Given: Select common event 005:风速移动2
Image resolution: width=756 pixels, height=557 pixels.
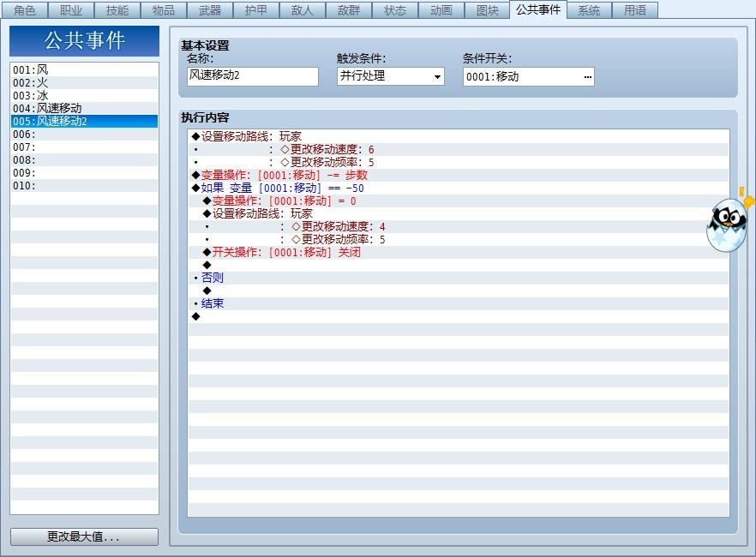Looking at the screenshot, I should coord(84,121).
